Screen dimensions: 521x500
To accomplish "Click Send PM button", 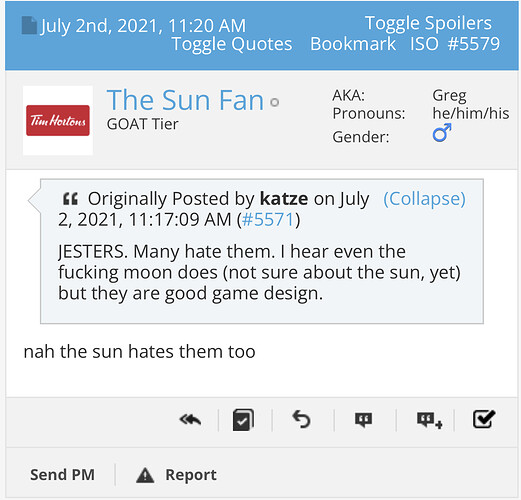I will point(62,475).
